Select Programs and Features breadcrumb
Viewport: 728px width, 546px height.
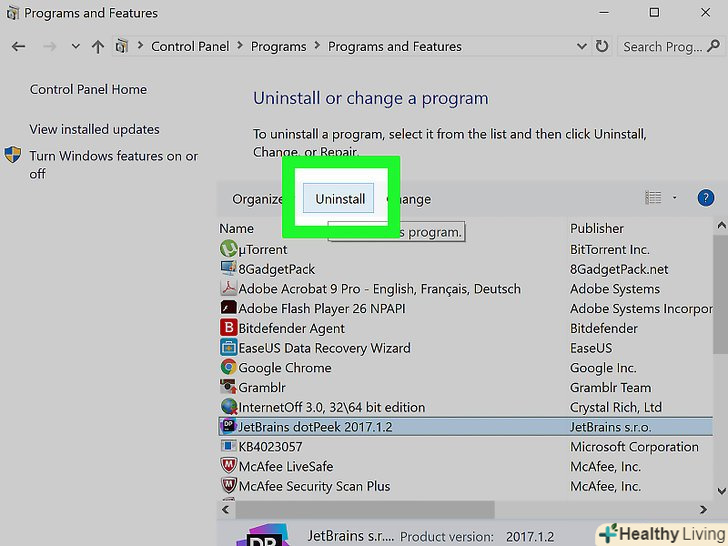click(x=395, y=46)
